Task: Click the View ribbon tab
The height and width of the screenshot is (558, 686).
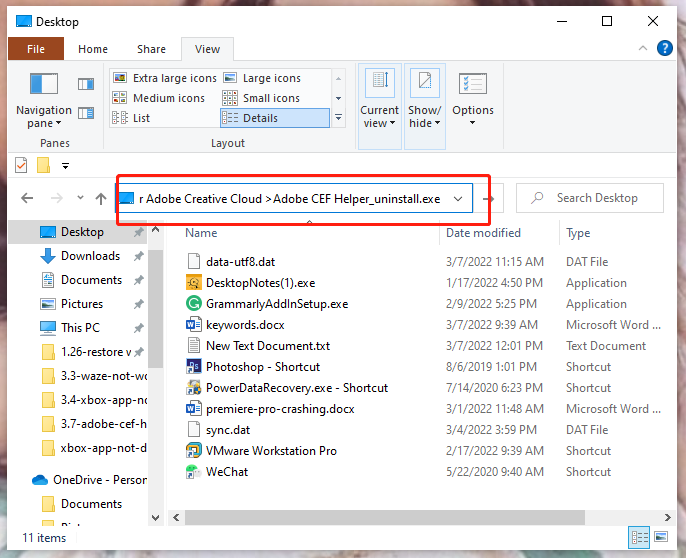Action: pyautogui.click(x=207, y=49)
